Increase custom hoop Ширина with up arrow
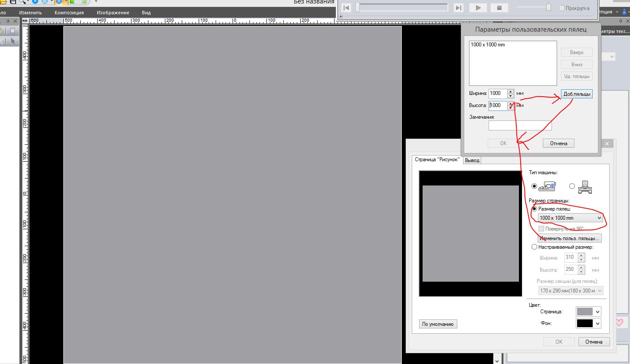Image resolution: width=630 pixels, height=364 pixels. tap(510, 91)
